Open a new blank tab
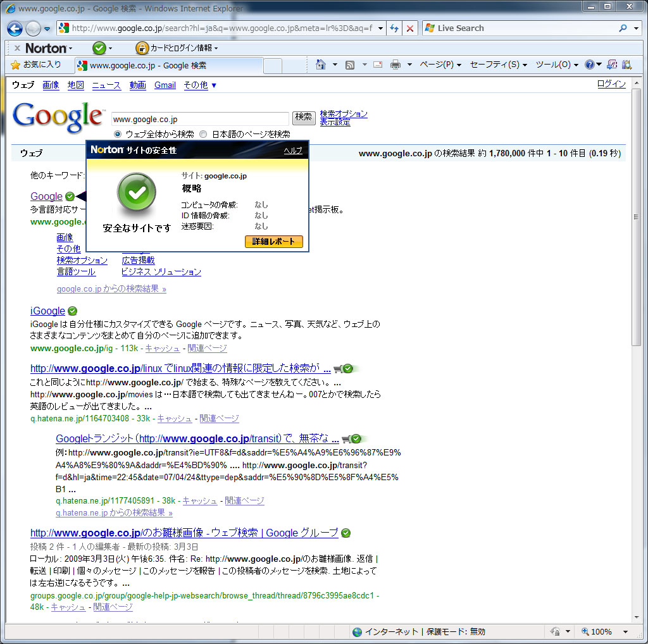 (x=273, y=66)
